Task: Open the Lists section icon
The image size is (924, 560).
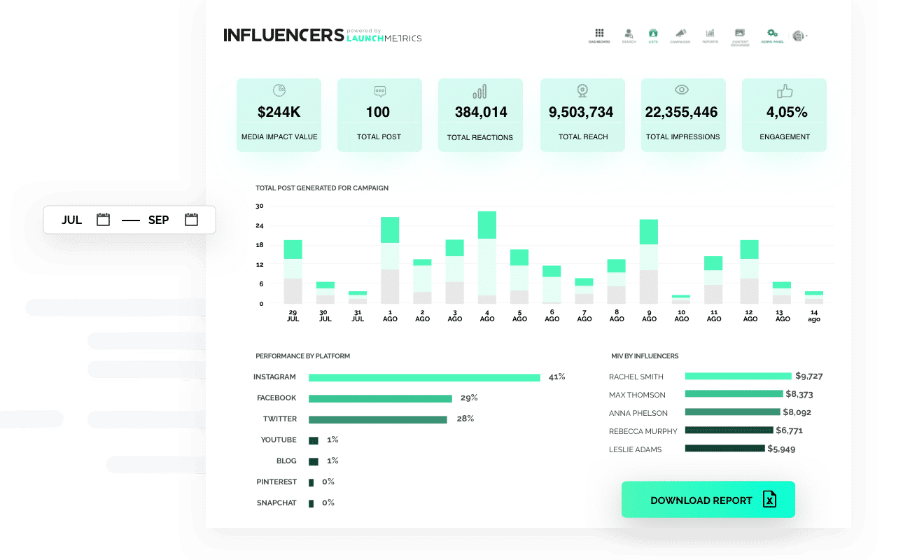Action: [654, 33]
